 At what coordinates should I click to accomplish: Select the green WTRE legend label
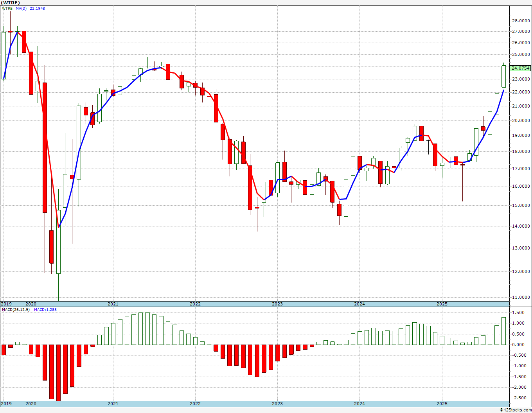point(7,9)
